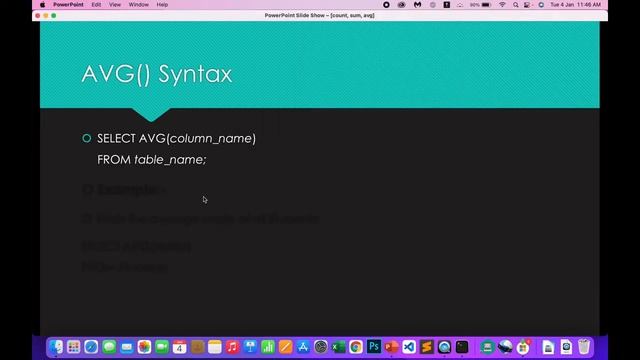
Task: Open the Window menu
Action: 138,5
